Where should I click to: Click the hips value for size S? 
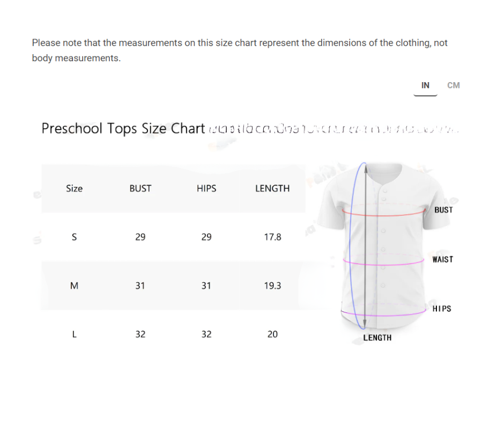coord(206,237)
